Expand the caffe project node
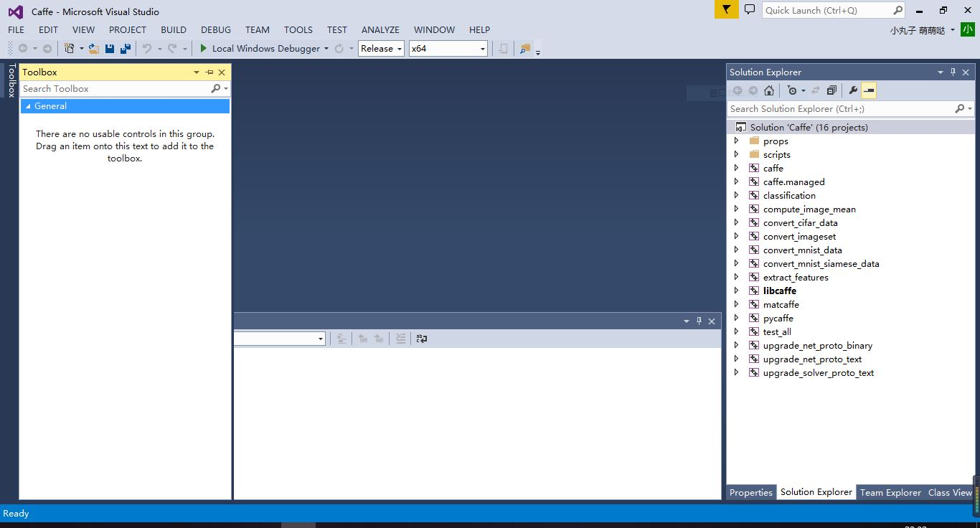The height and width of the screenshot is (528, 980). coord(736,168)
